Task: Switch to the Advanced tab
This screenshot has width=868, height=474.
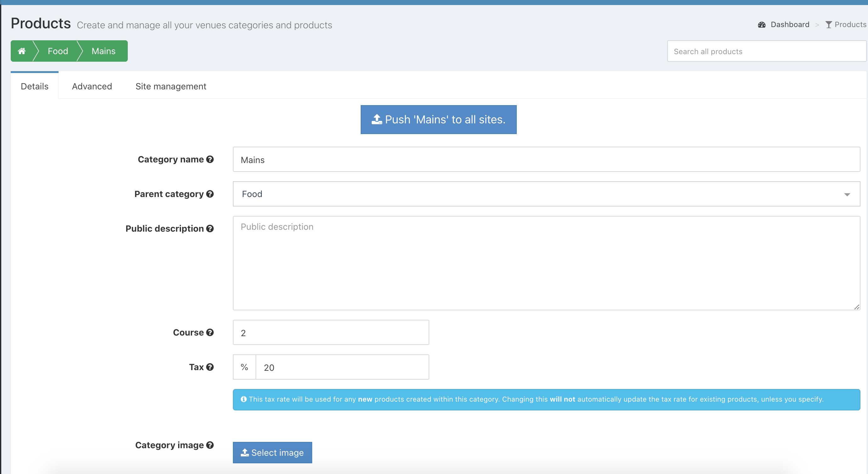Action: point(92,86)
